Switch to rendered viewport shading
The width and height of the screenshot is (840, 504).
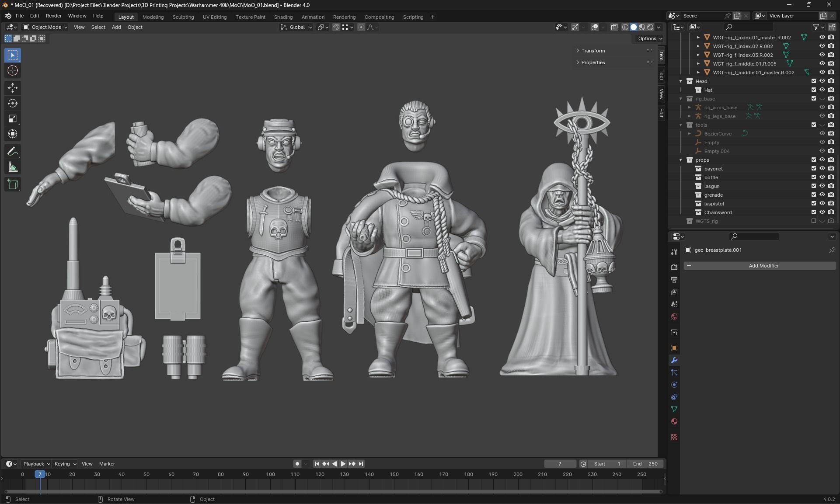click(650, 27)
